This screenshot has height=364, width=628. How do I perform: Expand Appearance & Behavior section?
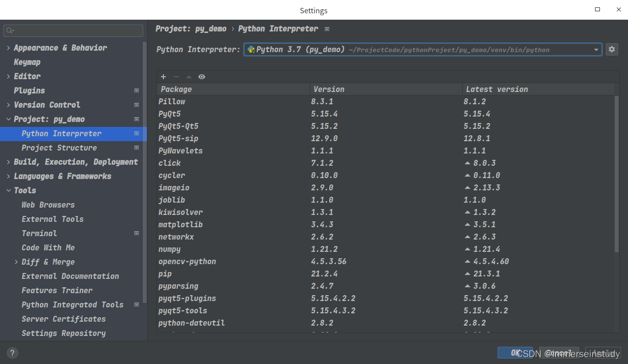[8, 48]
